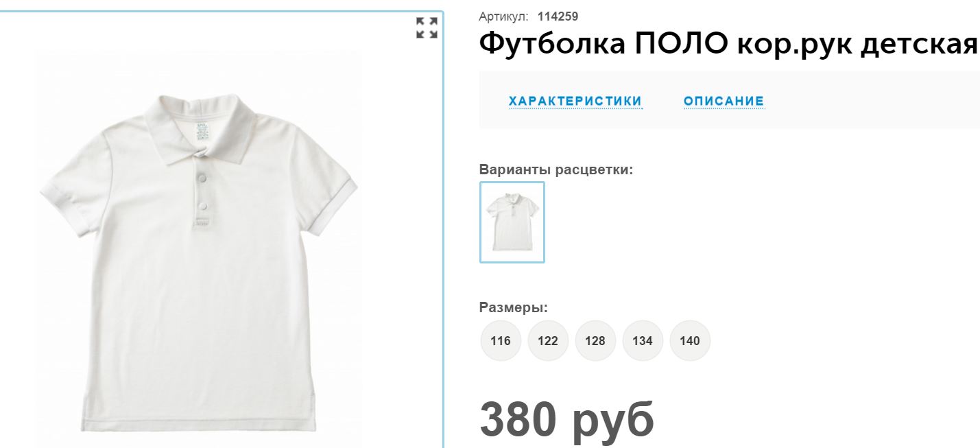Switch to the Описание tab
980x448 pixels.
pos(724,102)
